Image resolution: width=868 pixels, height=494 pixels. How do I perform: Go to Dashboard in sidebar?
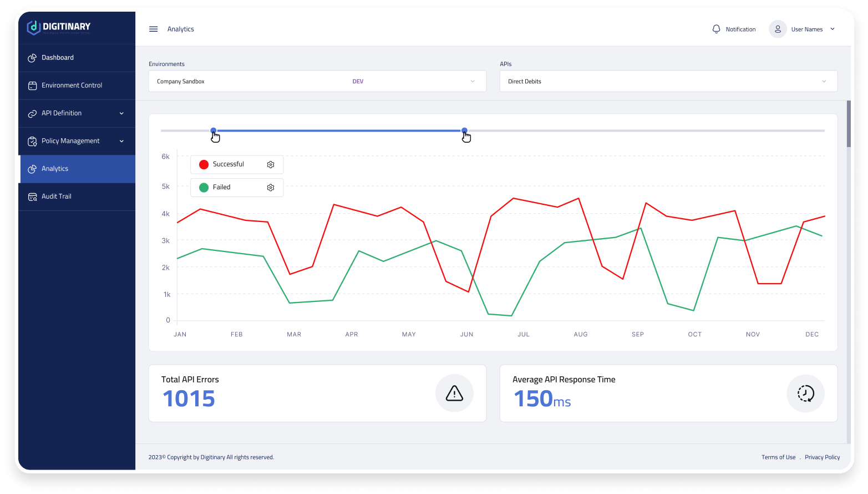click(58, 58)
